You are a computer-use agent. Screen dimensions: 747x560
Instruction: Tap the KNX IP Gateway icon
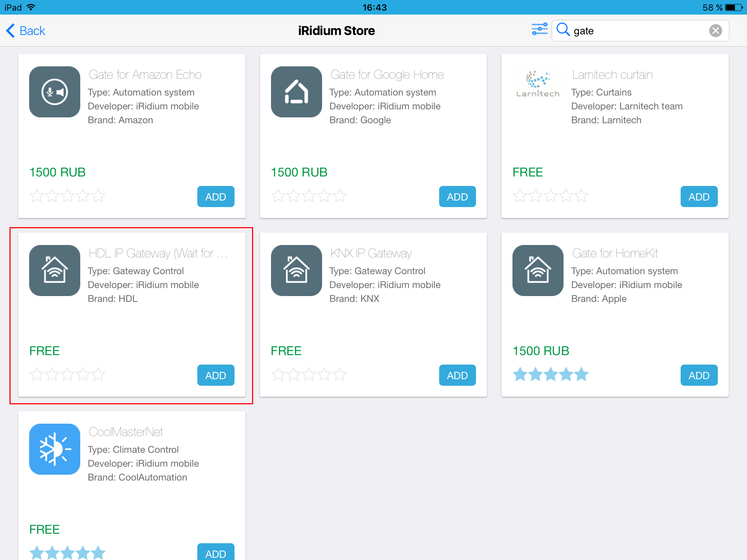pos(296,271)
